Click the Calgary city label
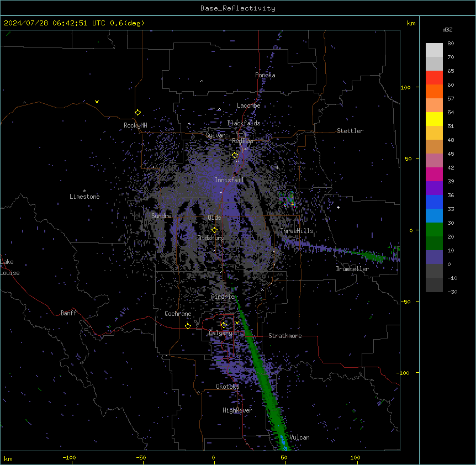476x465 pixels. pos(221,333)
